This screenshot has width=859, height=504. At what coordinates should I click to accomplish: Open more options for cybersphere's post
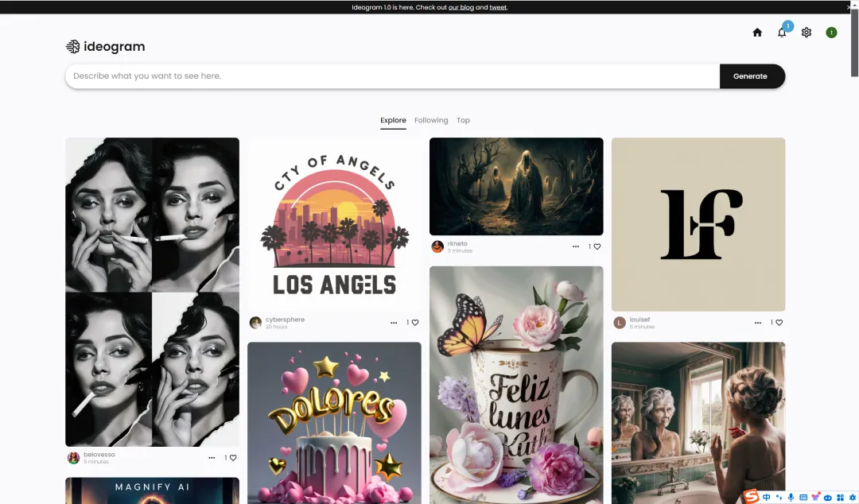(x=394, y=323)
